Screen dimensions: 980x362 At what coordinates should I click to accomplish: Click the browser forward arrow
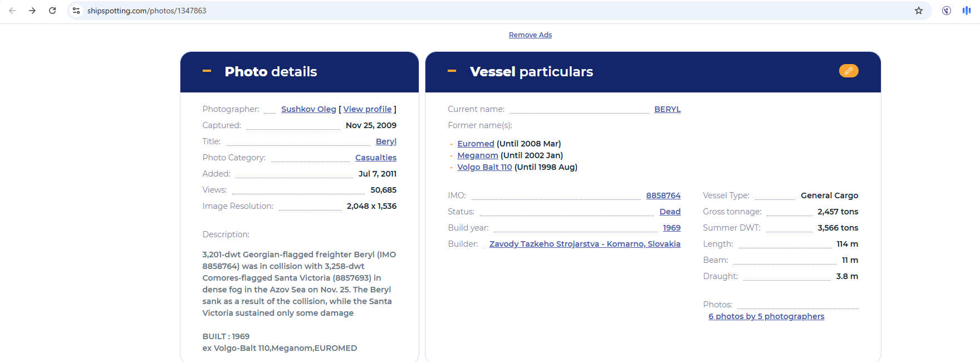coord(32,11)
